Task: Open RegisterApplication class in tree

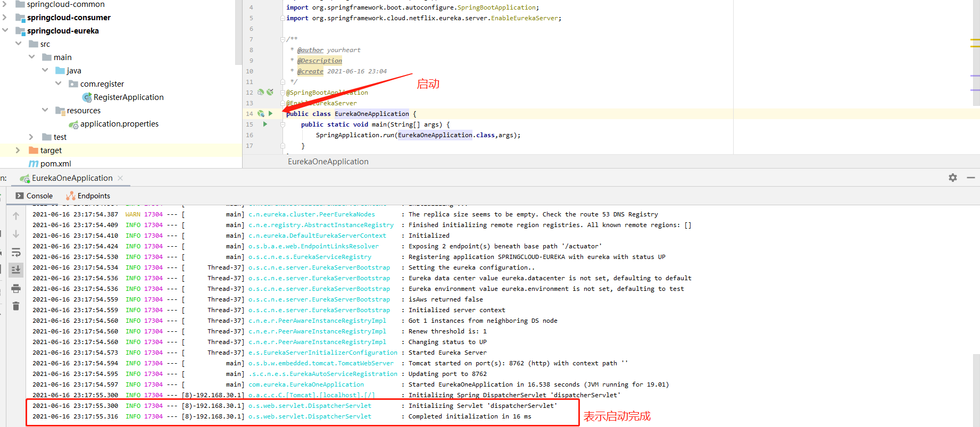Action: 128,97
